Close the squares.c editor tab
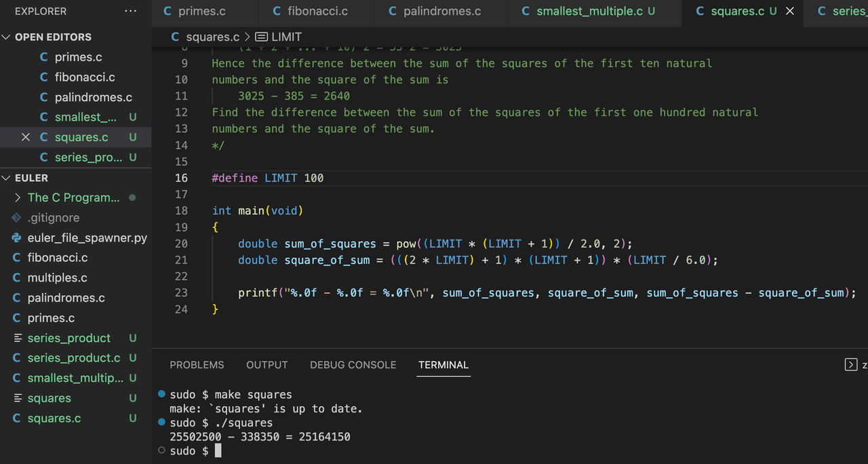The height and width of the screenshot is (464, 868). [x=789, y=12]
